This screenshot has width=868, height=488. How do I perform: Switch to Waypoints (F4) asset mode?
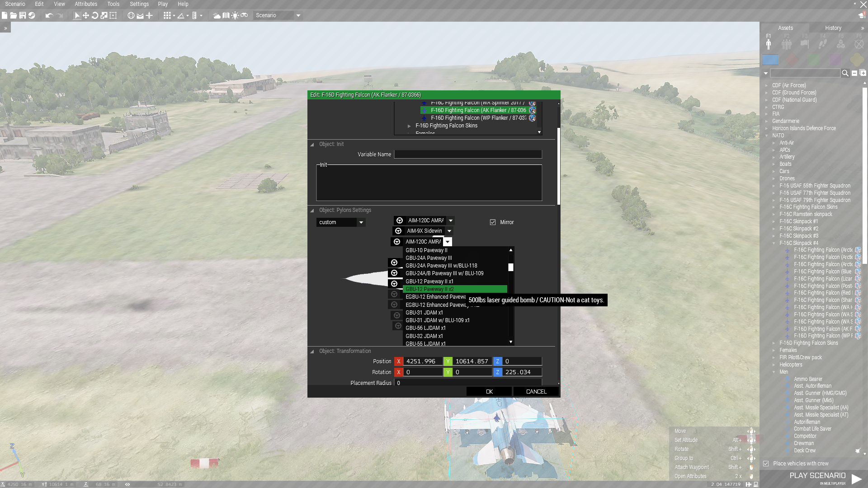[x=823, y=44]
